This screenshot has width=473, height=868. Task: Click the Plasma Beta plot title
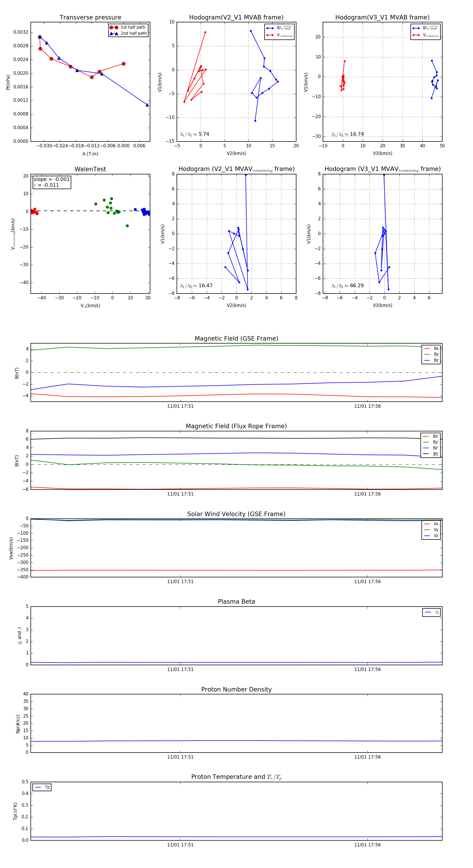[x=236, y=602]
